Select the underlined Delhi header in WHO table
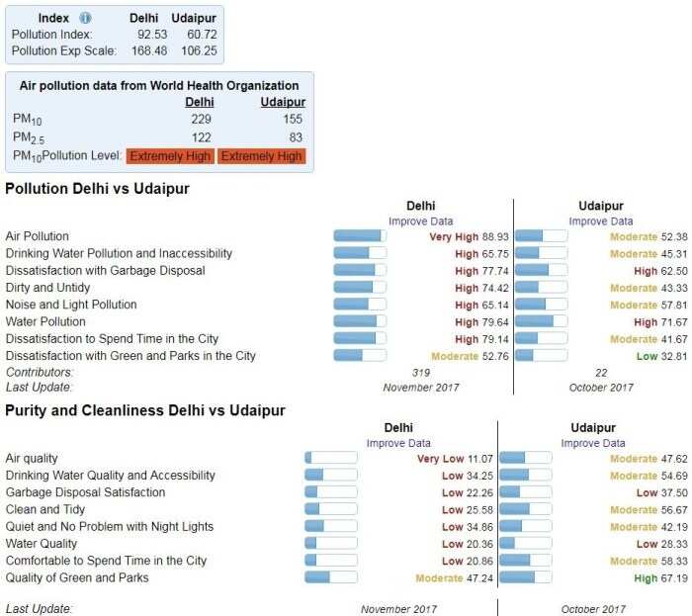This screenshot has height=616, width=692. [200, 102]
